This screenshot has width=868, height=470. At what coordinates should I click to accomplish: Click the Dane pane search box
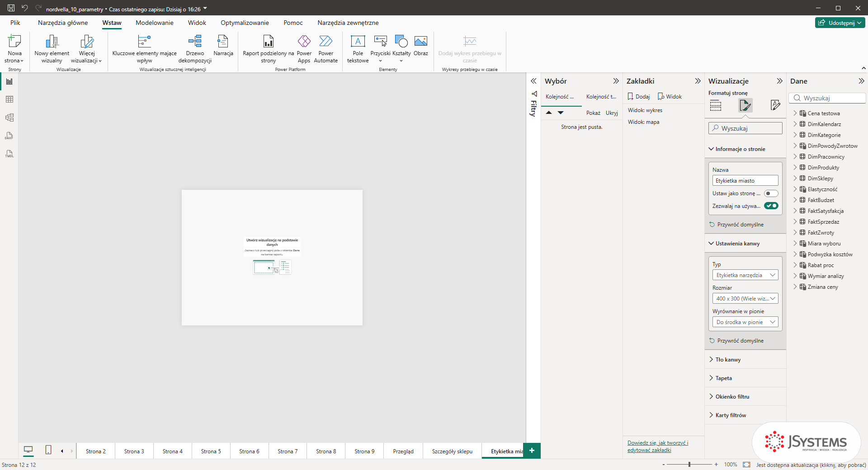[827, 98]
